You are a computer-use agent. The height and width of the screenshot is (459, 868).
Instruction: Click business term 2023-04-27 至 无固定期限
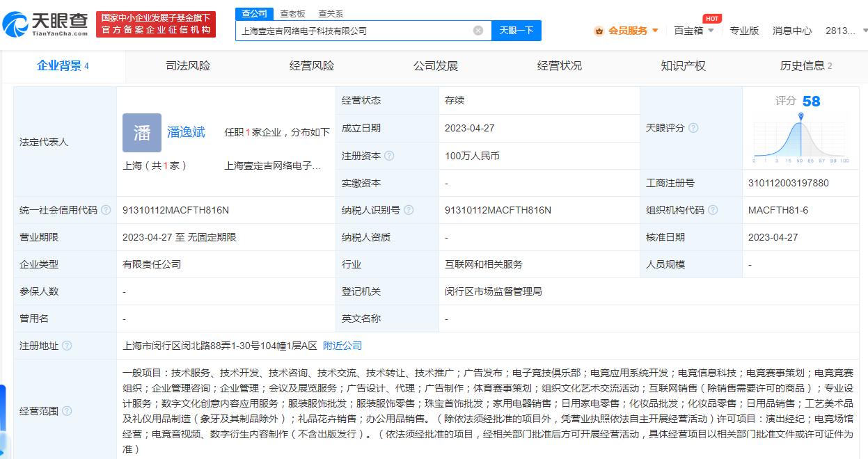point(180,237)
